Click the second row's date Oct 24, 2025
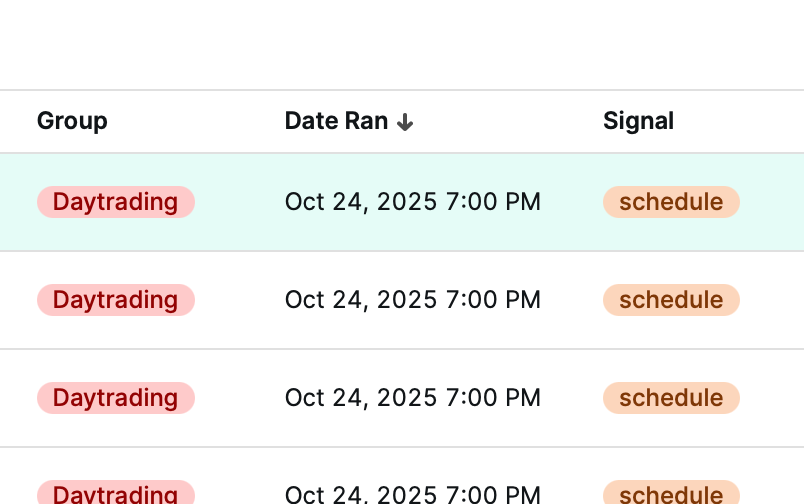The height and width of the screenshot is (504, 804). point(412,300)
